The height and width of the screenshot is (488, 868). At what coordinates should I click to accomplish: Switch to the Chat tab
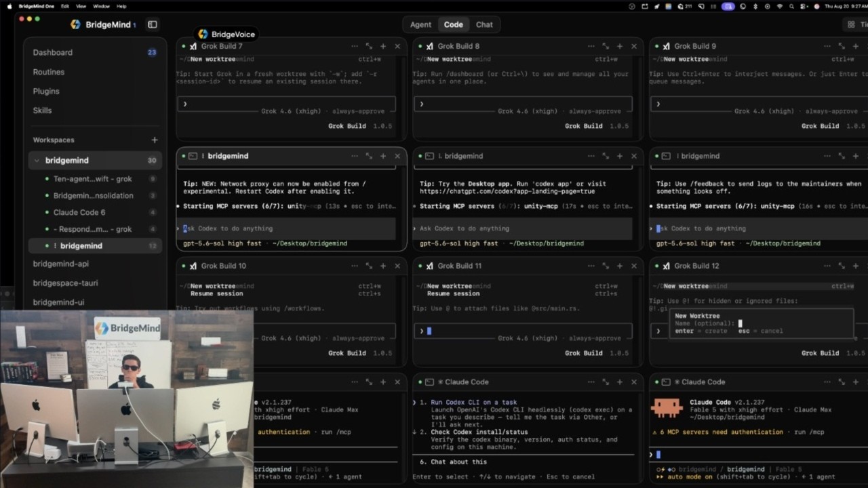pyautogui.click(x=484, y=24)
